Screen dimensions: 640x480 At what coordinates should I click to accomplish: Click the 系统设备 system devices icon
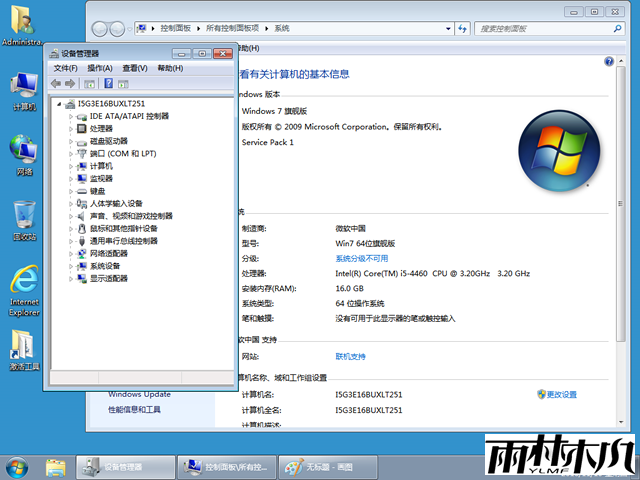(x=82, y=266)
